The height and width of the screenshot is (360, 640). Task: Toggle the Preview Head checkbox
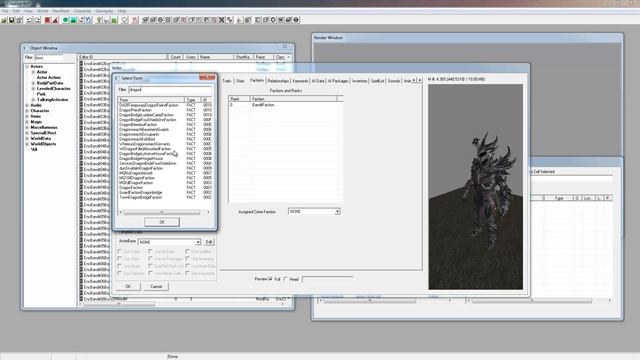click(x=286, y=279)
